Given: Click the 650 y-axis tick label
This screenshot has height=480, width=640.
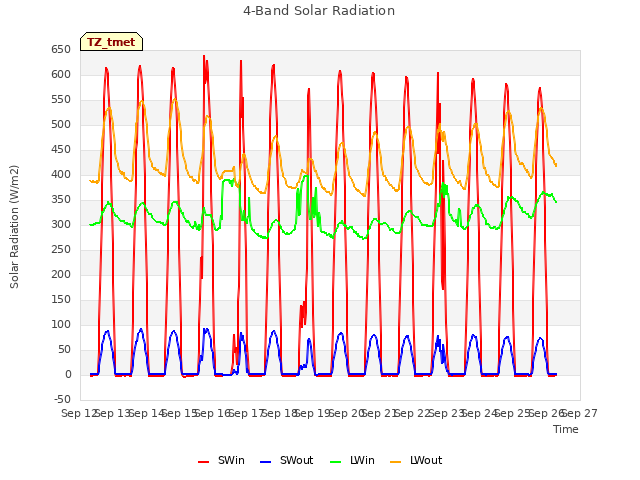Looking at the screenshot, I should pyautogui.click(x=61, y=50).
